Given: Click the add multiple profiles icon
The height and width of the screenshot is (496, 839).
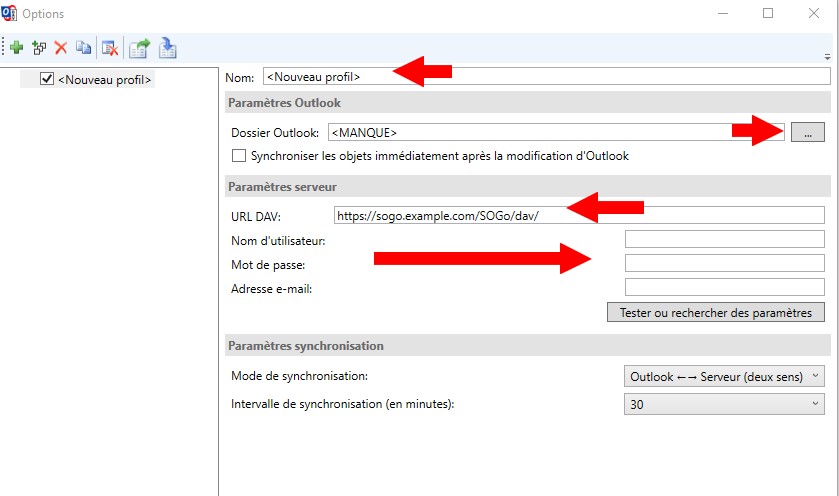Looking at the screenshot, I should tap(39, 47).
